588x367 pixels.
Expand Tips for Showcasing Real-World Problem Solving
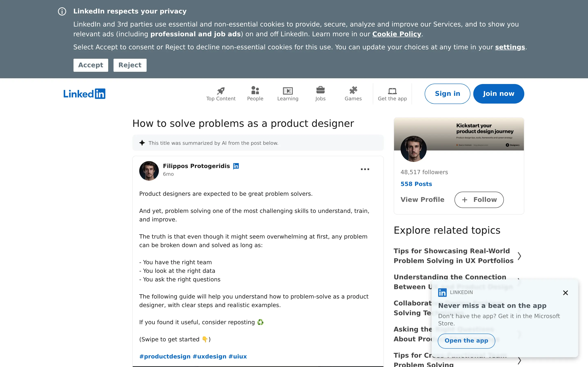click(x=519, y=256)
